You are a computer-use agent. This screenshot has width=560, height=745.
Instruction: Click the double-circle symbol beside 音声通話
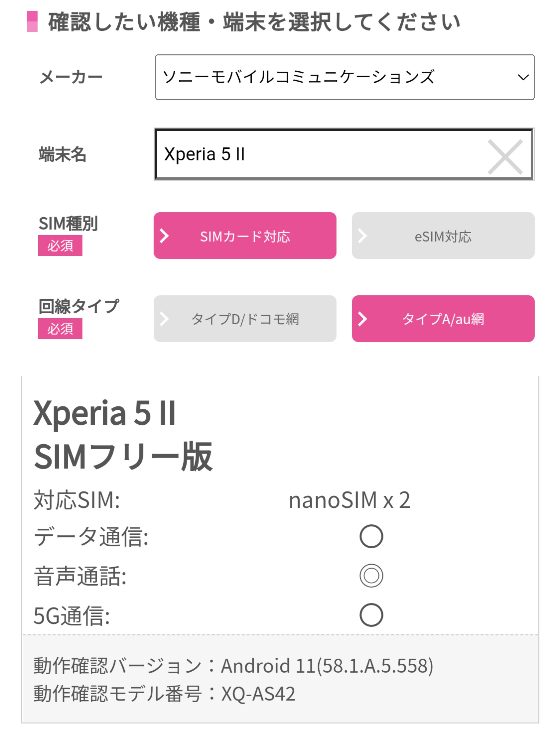(x=371, y=575)
